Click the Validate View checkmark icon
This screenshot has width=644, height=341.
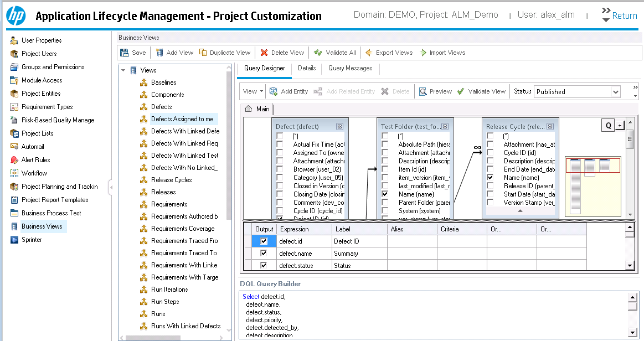460,91
